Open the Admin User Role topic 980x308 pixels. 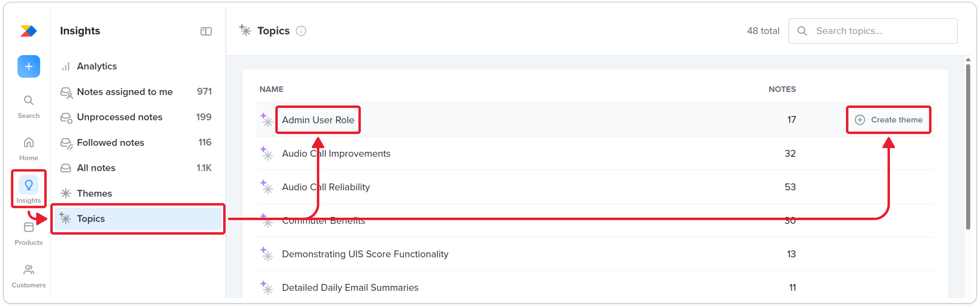click(318, 120)
